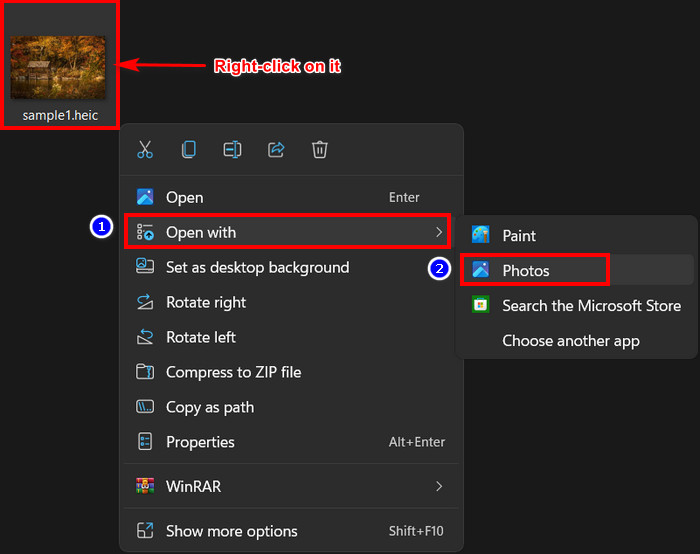
Task: Click the Properties icon
Action: (145, 442)
